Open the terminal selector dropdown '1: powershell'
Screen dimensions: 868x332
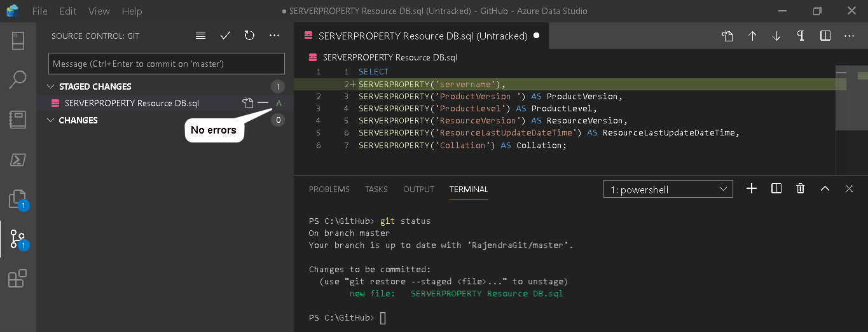tap(668, 189)
